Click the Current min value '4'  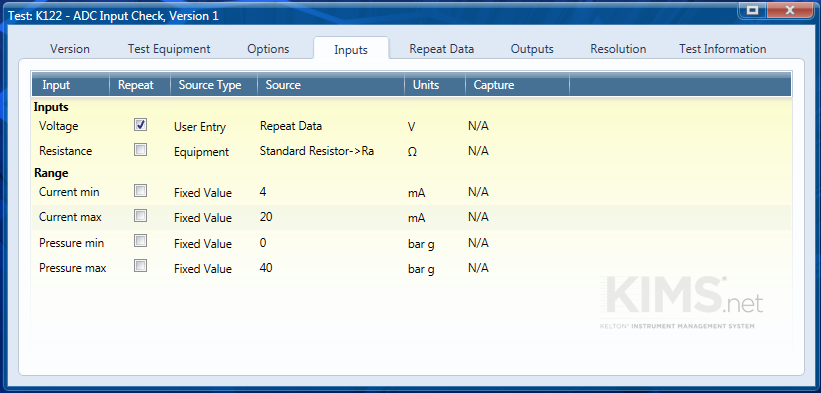(263, 192)
